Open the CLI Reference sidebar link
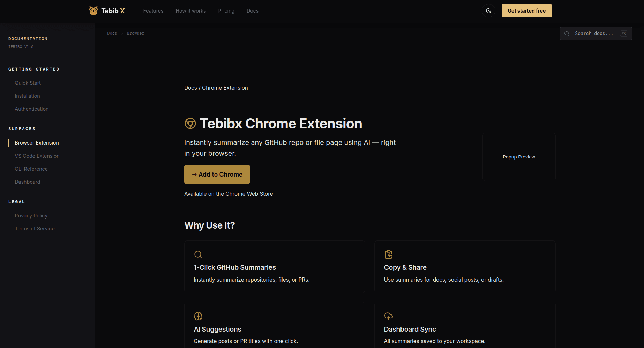644x348 pixels. click(31, 169)
